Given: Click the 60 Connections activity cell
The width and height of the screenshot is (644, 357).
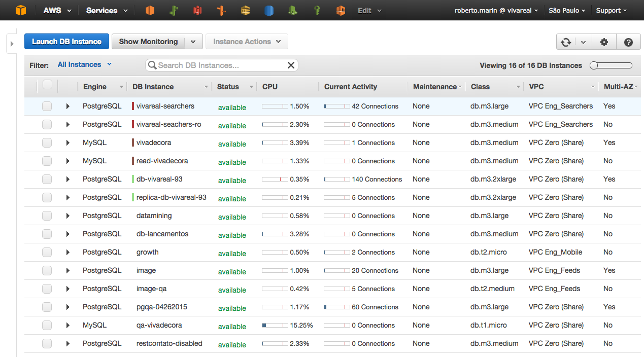Looking at the screenshot, I should pyautogui.click(x=361, y=307).
